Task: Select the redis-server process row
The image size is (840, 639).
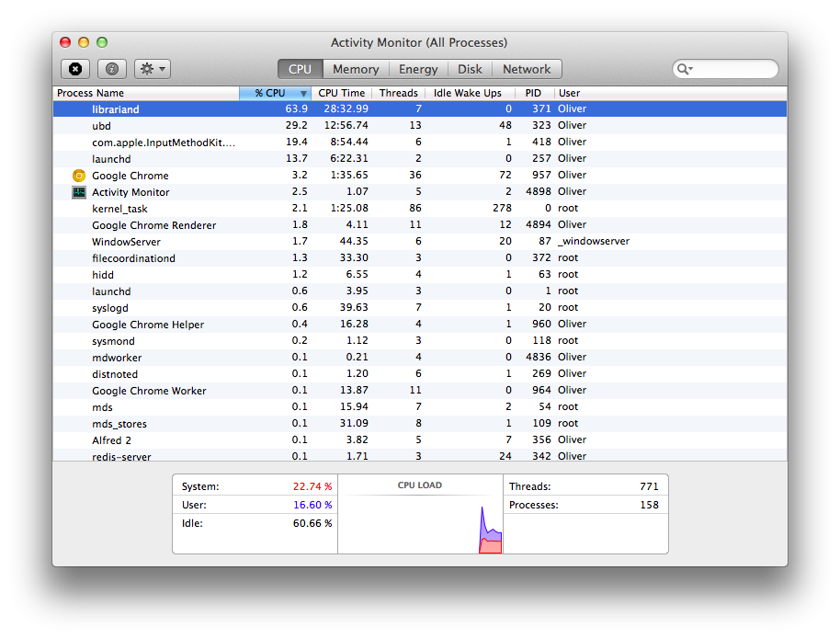Action: [420, 456]
